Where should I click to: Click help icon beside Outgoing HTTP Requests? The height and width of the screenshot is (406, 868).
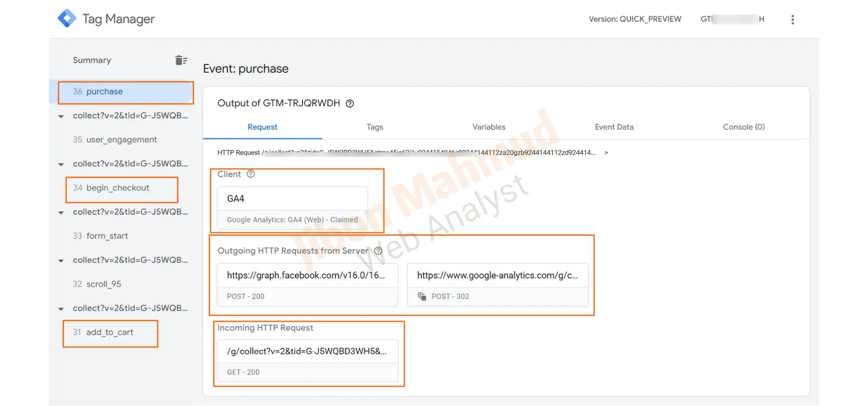coord(378,251)
